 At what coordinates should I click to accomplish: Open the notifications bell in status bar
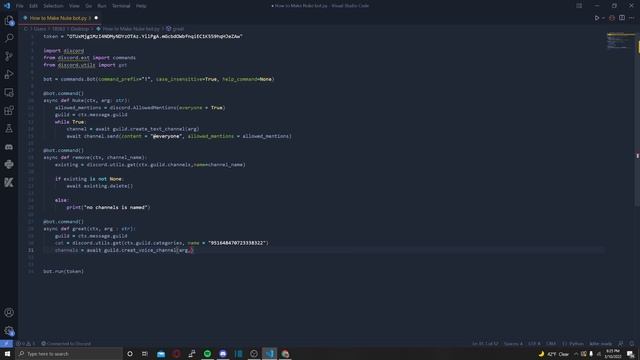coord(632,344)
